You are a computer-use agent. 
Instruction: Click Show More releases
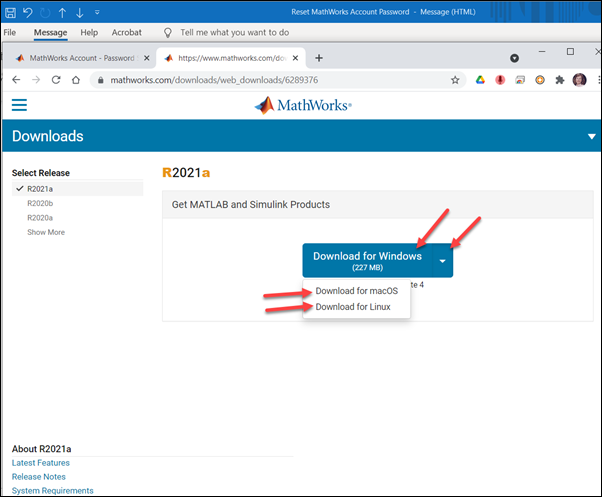click(46, 232)
